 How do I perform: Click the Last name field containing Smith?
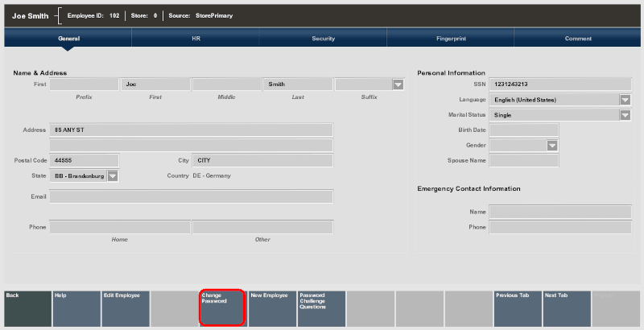[298, 85]
